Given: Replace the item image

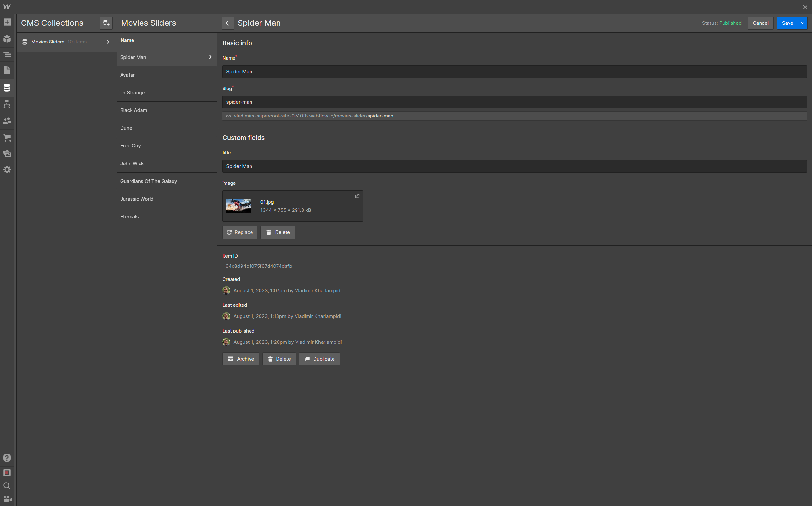Looking at the screenshot, I should click(x=240, y=232).
